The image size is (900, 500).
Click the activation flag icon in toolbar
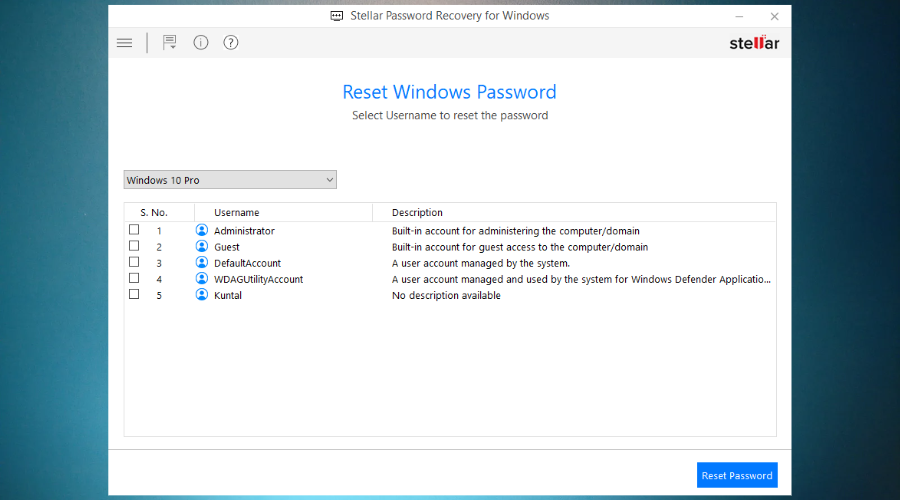169,42
